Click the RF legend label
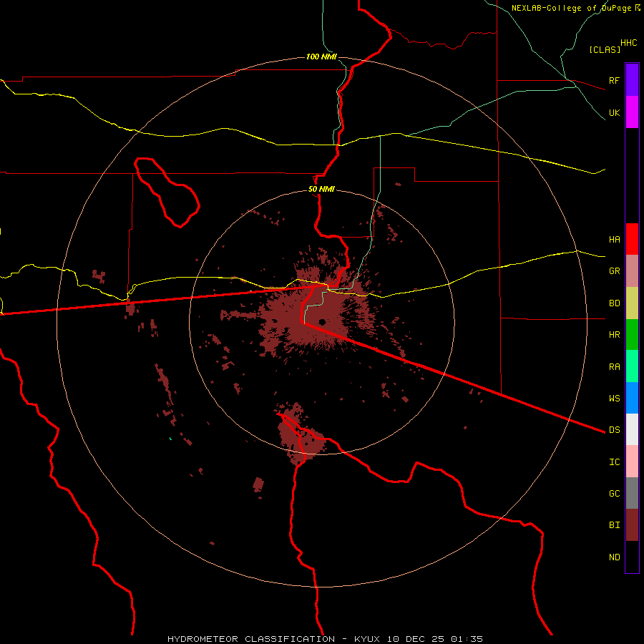The image size is (644, 644). coord(614,80)
